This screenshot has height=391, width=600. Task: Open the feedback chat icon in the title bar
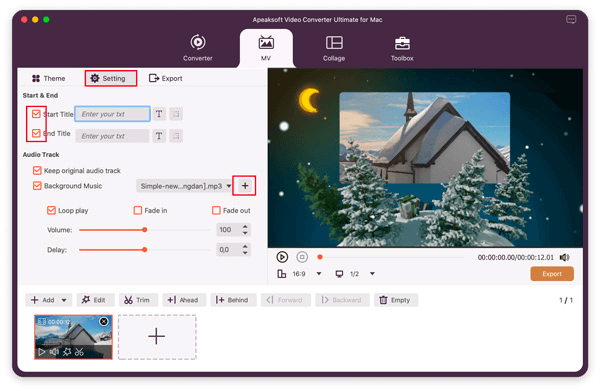(571, 20)
